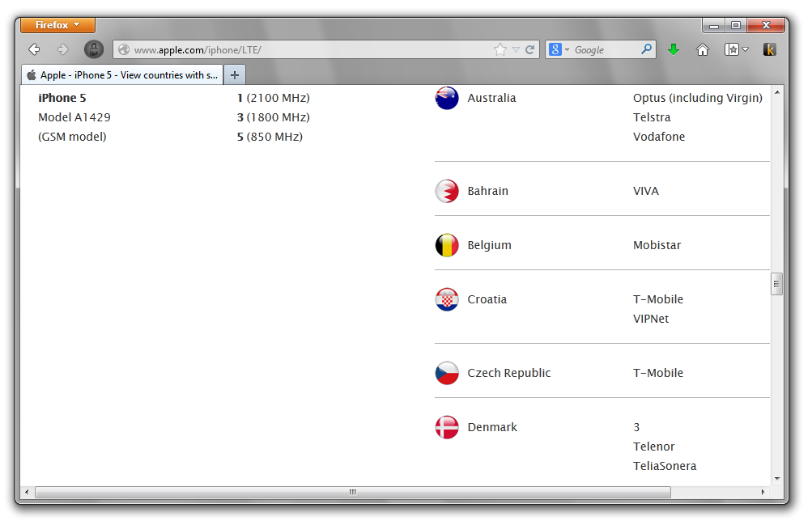Open the bookmarks menu button
This screenshot has height=525, width=812.
pyautogui.click(x=736, y=49)
